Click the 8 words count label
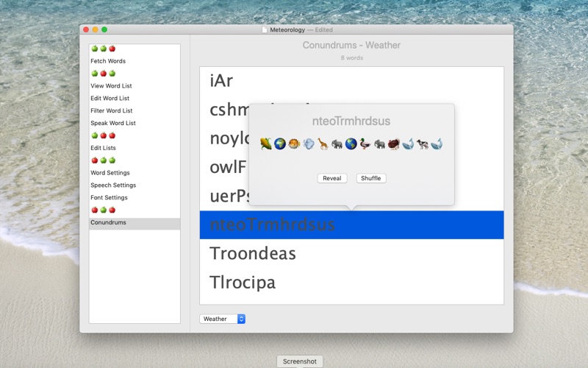588x368 pixels. coord(352,58)
